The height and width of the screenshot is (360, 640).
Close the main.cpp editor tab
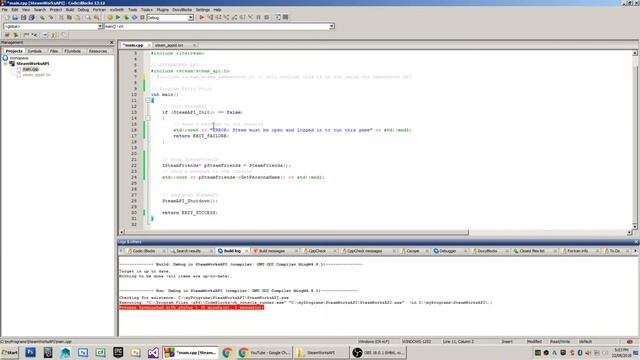[149, 45]
